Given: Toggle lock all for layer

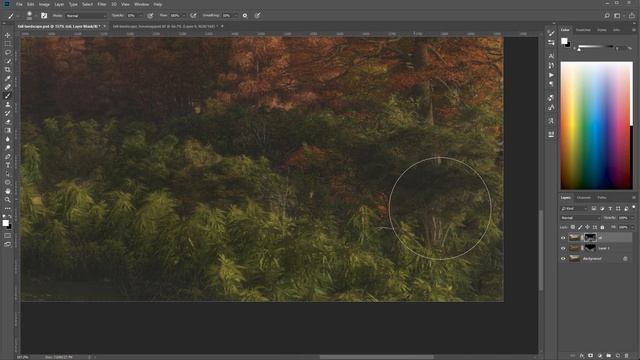Looking at the screenshot, I should click(602, 227).
